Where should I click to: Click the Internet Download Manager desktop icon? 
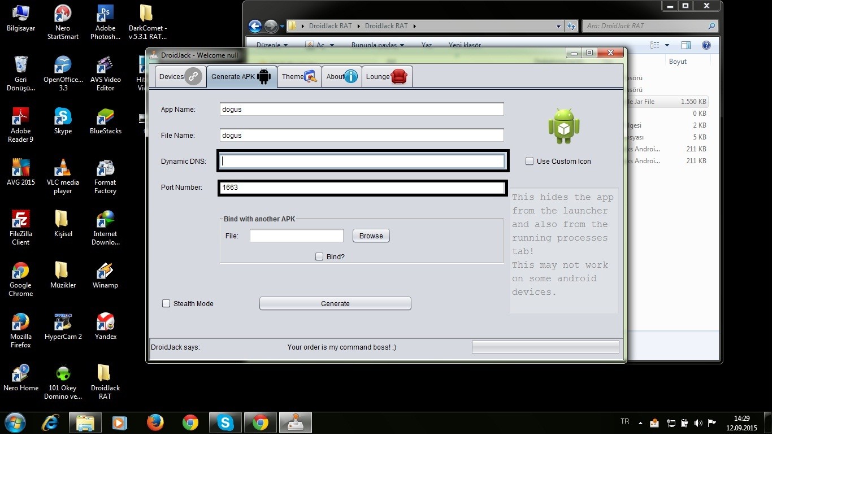105,228
